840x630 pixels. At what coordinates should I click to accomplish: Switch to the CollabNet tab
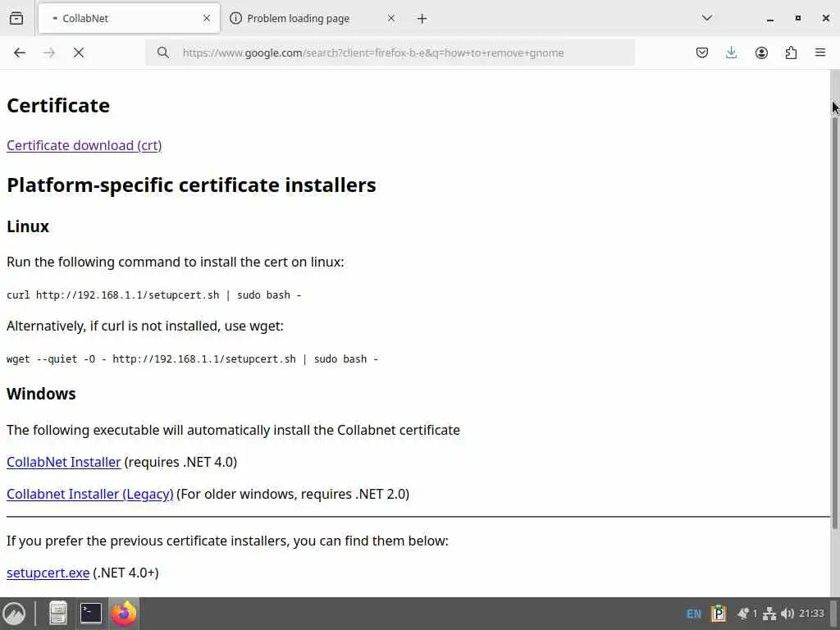[x=129, y=18]
